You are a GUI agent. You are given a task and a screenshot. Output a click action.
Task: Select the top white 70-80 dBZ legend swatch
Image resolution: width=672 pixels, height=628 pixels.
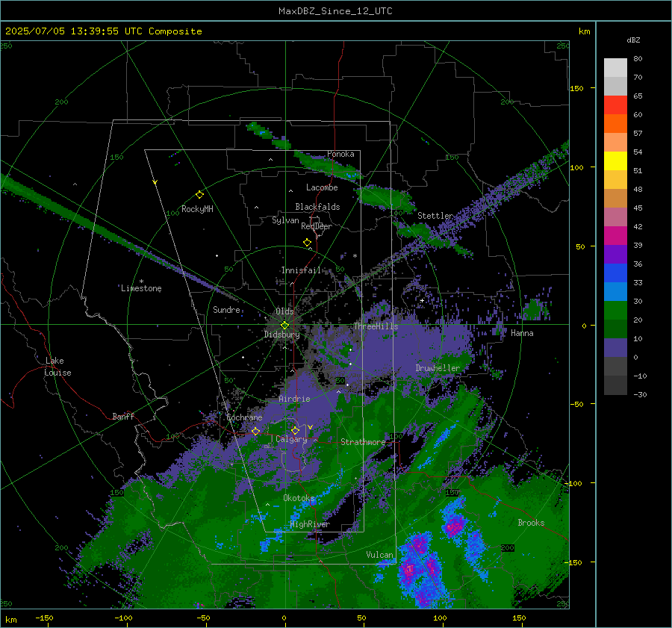tap(615, 68)
